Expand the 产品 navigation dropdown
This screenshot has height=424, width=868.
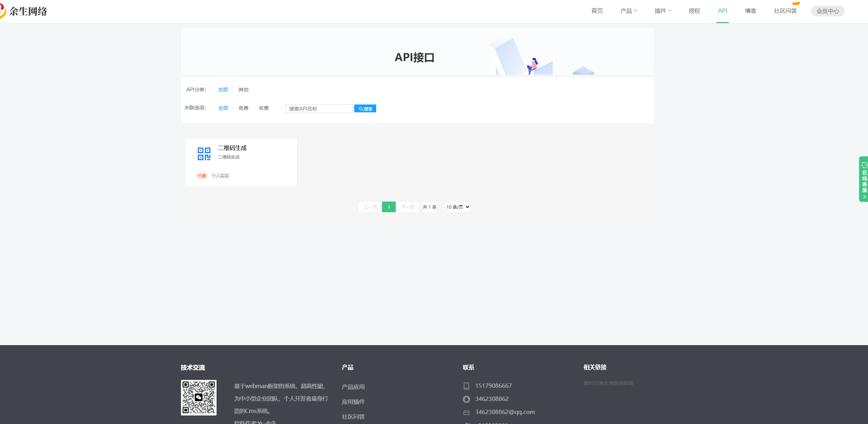(x=628, y=11)
